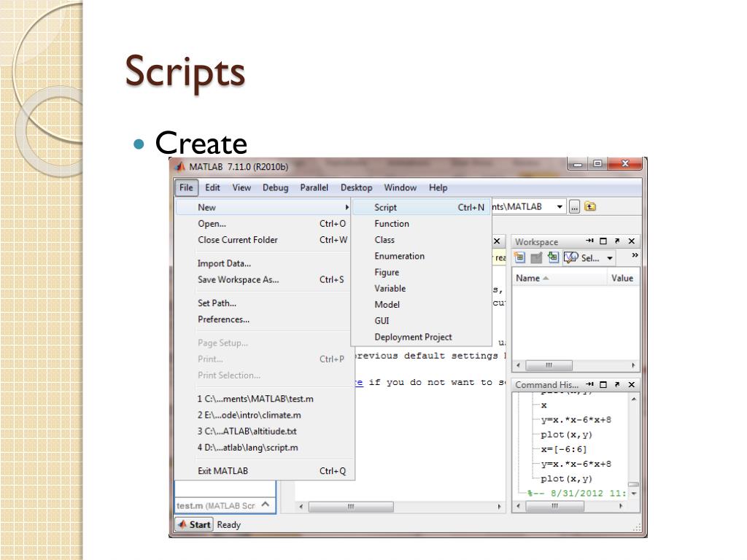Click the browse for folder ellipsis button
This screenshot has width=747, height=560.
tap(575, 207)
